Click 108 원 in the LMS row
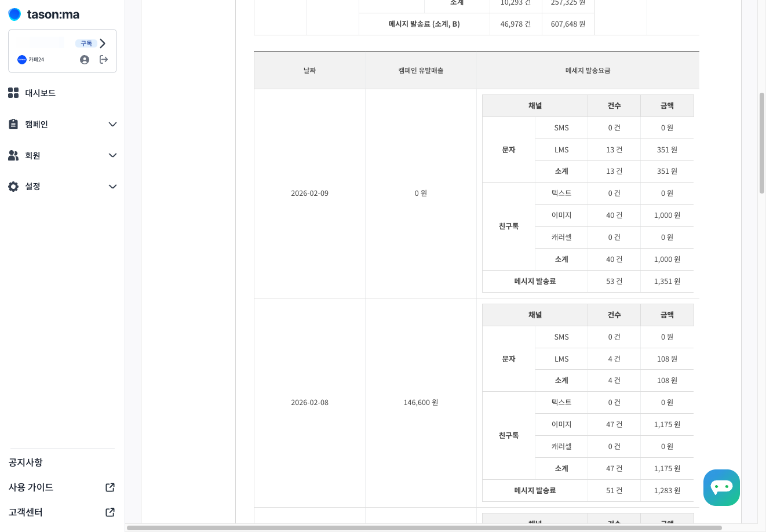This screenshot has width=766, height=532. tap(667, 359)
